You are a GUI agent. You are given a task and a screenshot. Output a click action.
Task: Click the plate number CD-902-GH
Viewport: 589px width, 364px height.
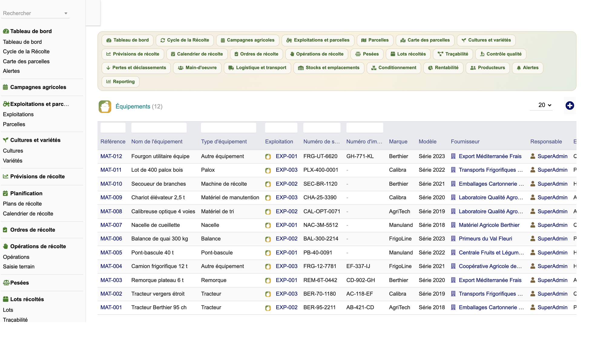360,280
